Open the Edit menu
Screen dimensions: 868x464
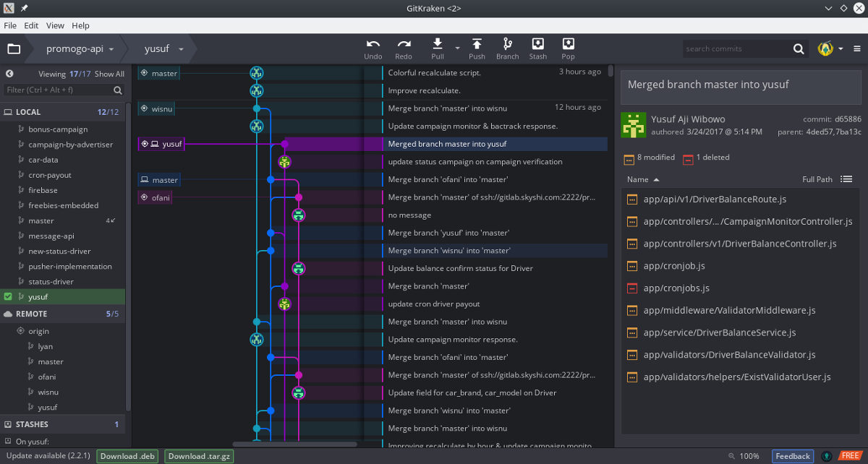click(x=30, y=25)
